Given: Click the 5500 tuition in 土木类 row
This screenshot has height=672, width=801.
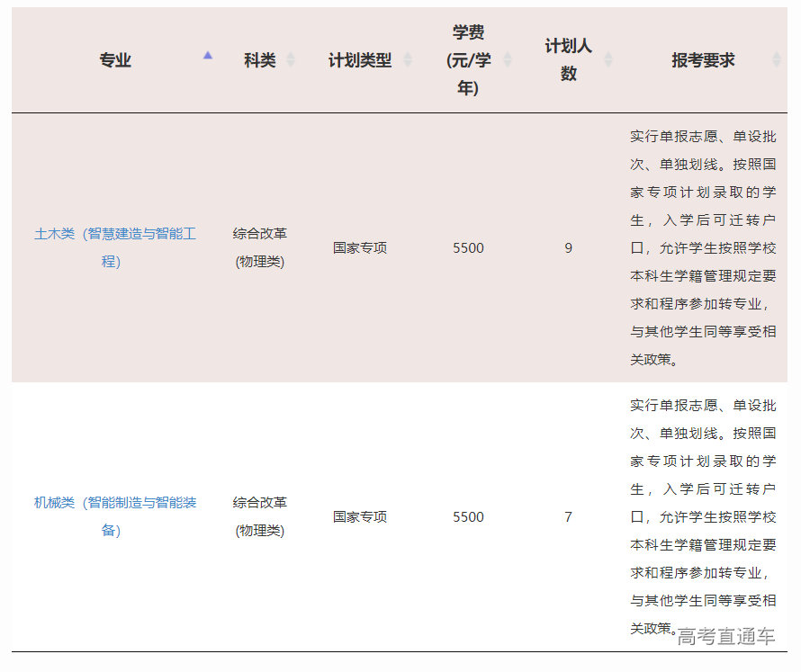Looking at the screenshot, I should [468, 248].
